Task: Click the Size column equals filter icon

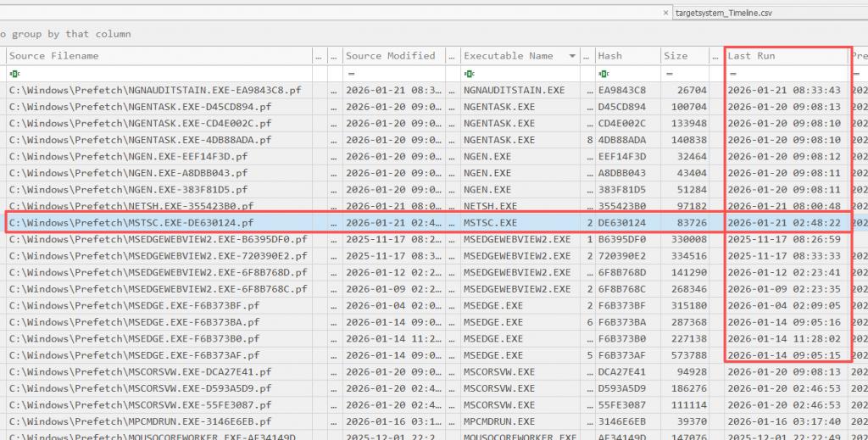Action: pyautogui.click(x=668, y=74)
